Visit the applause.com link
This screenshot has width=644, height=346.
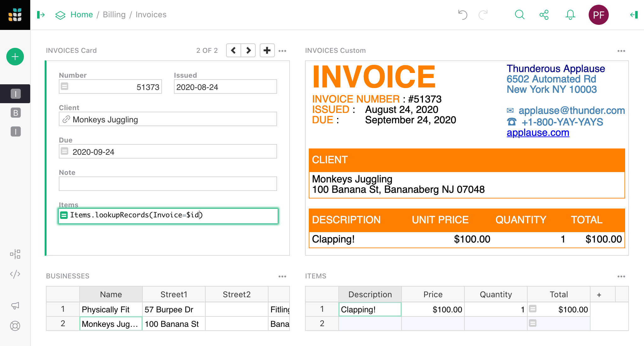point(538,133)
